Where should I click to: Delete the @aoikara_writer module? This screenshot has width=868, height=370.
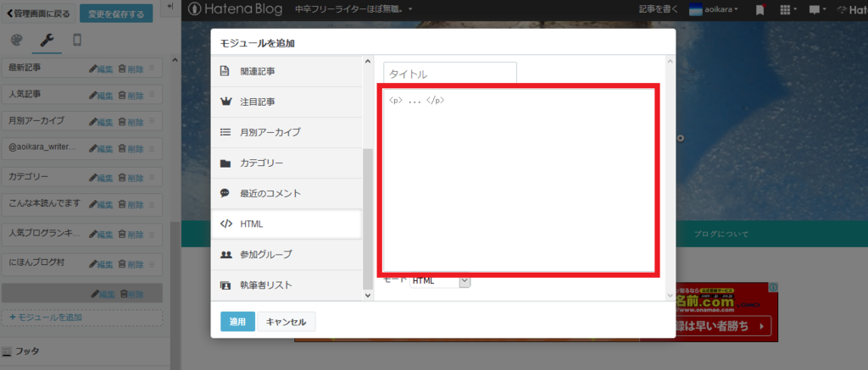[131, 148]
